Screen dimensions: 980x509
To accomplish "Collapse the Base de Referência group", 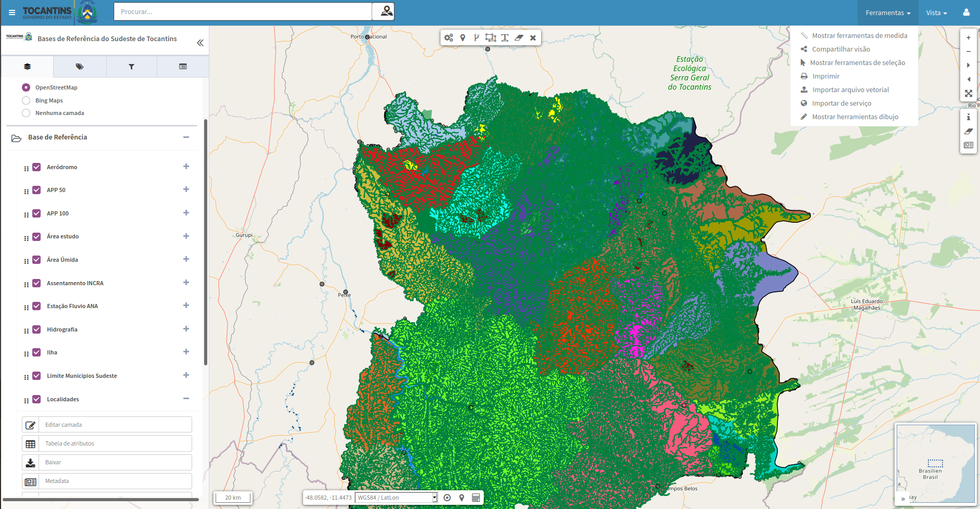I will pos(186,137).
